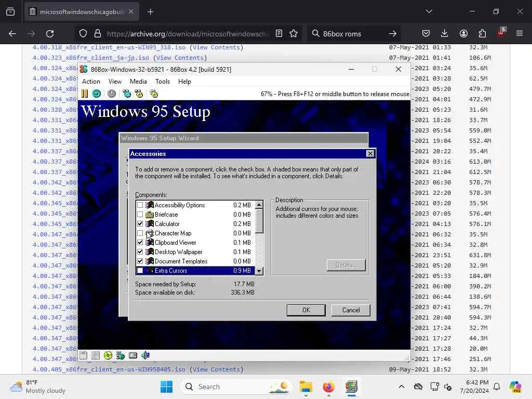This screenshot has width=532, height=399.
Task: List all tabs chevron in Firefox
Action: pos(429,11)
